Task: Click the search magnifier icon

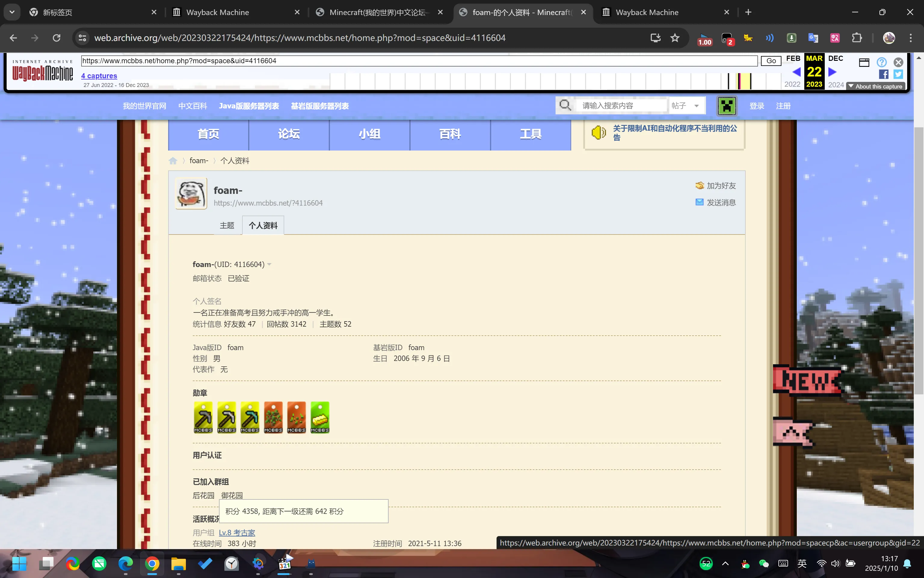Action: 565,105
